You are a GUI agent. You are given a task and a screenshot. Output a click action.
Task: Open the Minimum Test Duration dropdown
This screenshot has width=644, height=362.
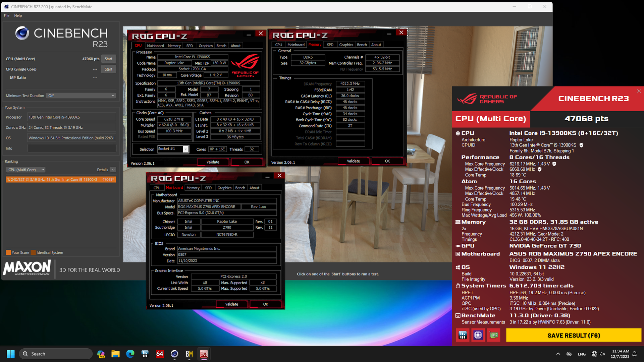click(81, 96)
